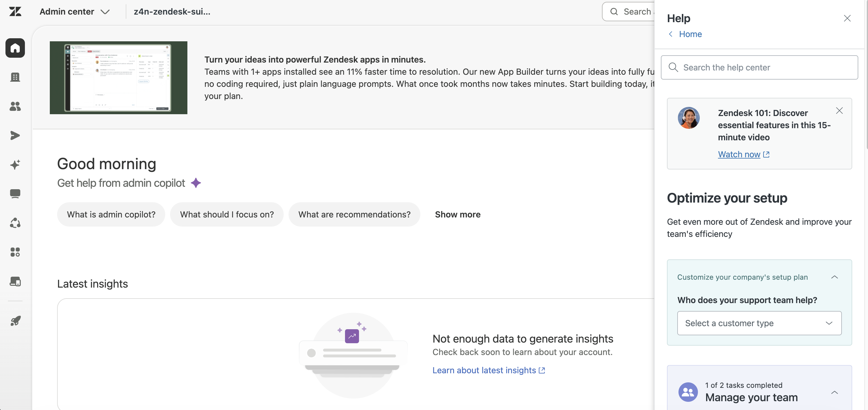This screenshot has height=410, width=868.
Task: Click the 'Get help from admin copilot' text
Action: (x=121, y=183)
